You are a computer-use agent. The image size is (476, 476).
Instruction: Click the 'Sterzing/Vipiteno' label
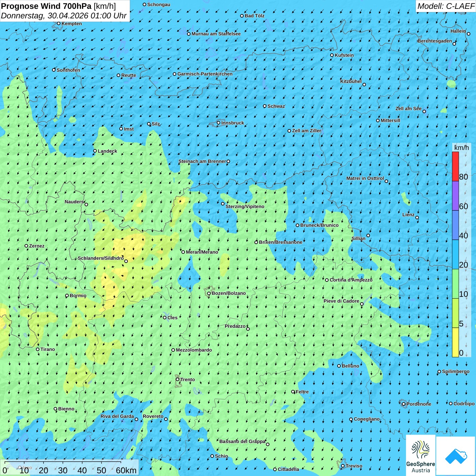(245, 206)
